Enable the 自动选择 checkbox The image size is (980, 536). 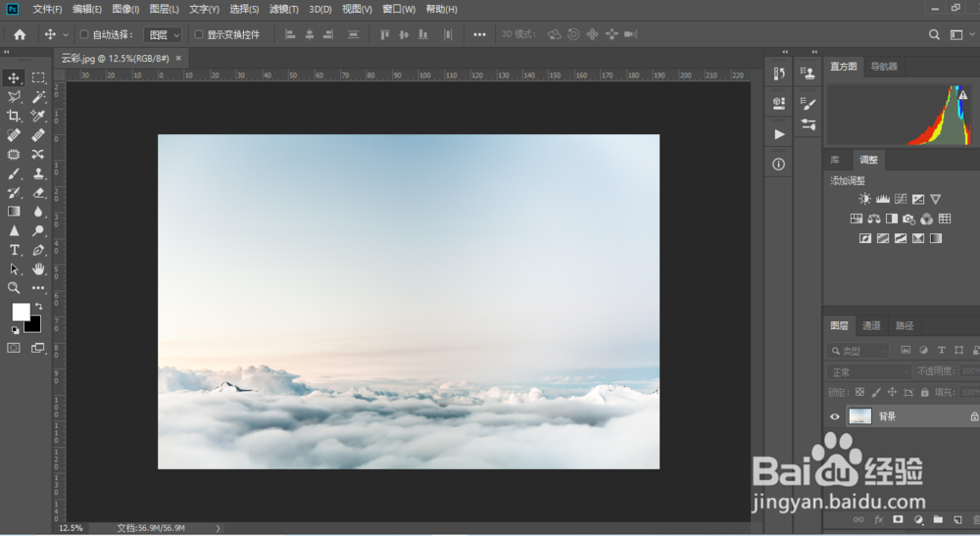(83, 34)
